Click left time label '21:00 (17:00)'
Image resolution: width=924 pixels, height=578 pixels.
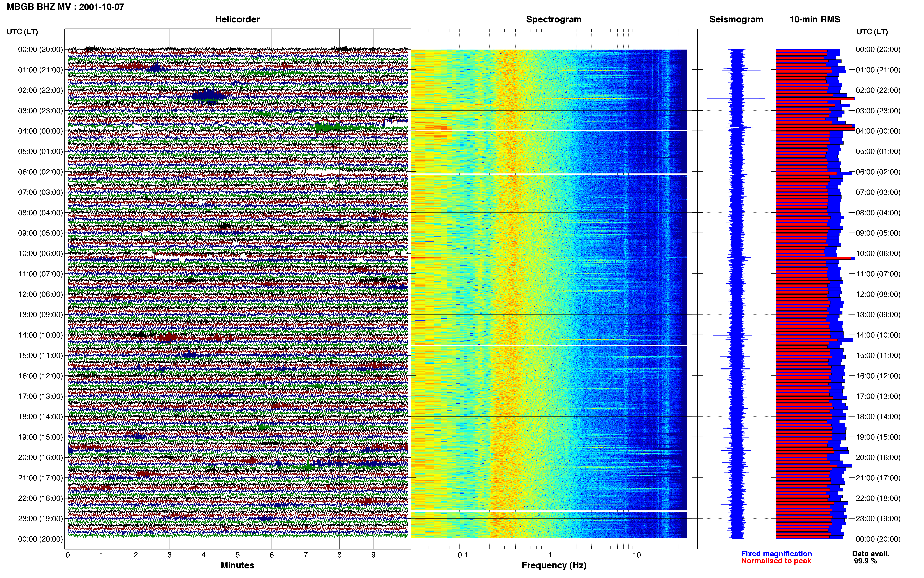pyautogui.click(x=41, y=478)
